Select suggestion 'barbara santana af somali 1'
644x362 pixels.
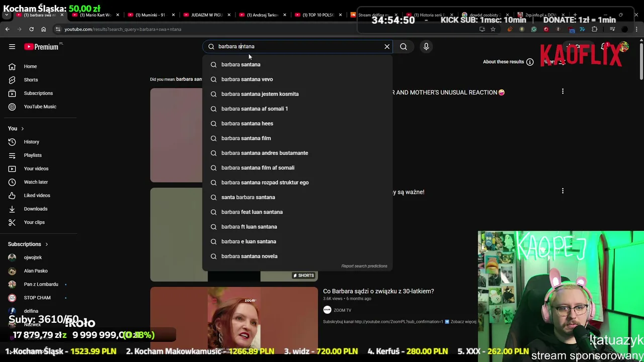pyautogui.click(x=297, y=109)
